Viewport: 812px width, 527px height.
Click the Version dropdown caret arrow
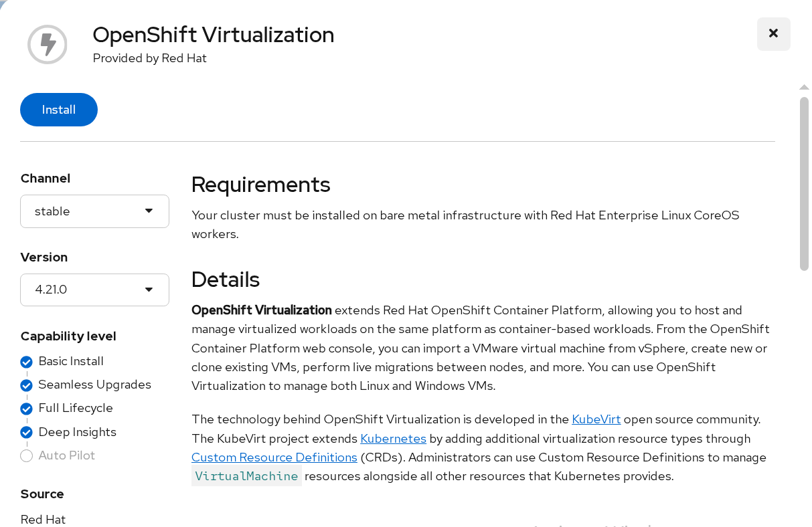pyautogui.click(x=149, y=290)
